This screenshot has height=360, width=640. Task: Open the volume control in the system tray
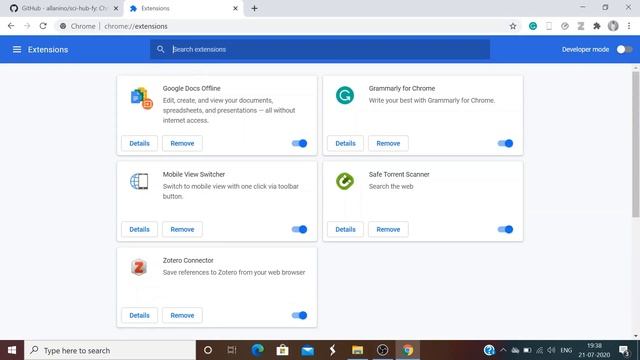point(551,350)
